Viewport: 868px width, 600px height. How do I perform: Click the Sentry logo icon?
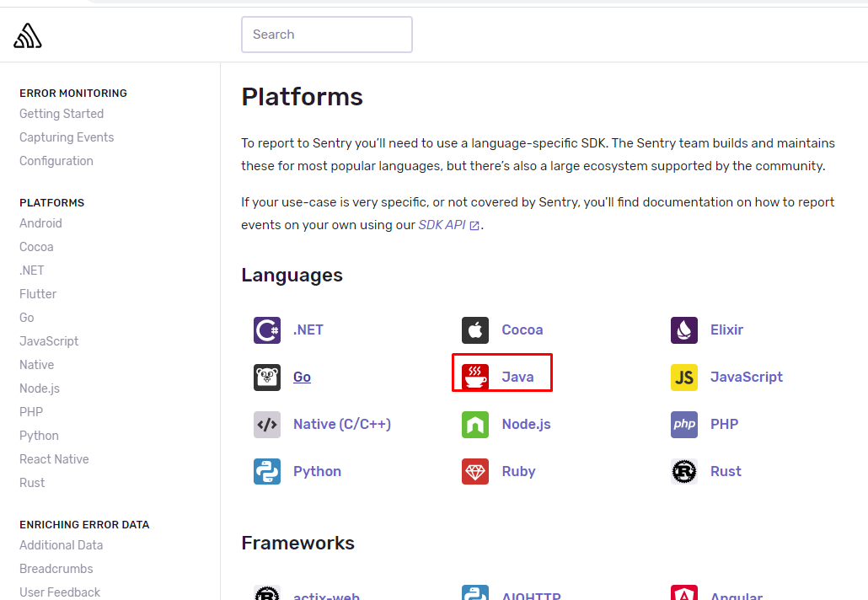[x=28, y=36]
